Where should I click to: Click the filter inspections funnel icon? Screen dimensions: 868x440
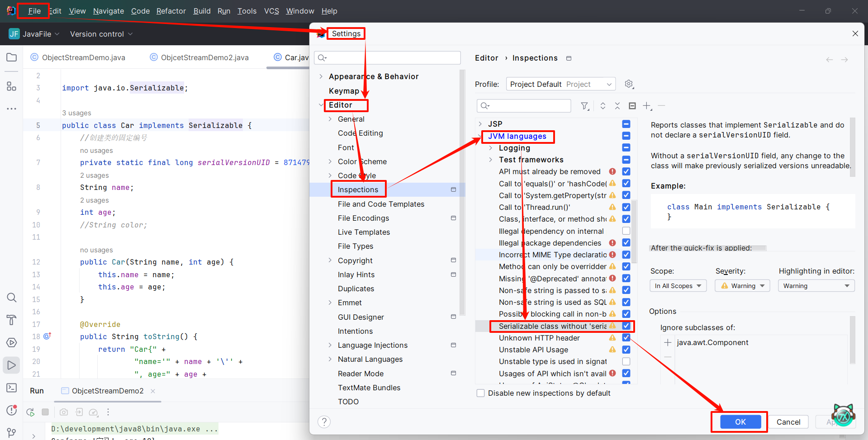tap(585, 106)
